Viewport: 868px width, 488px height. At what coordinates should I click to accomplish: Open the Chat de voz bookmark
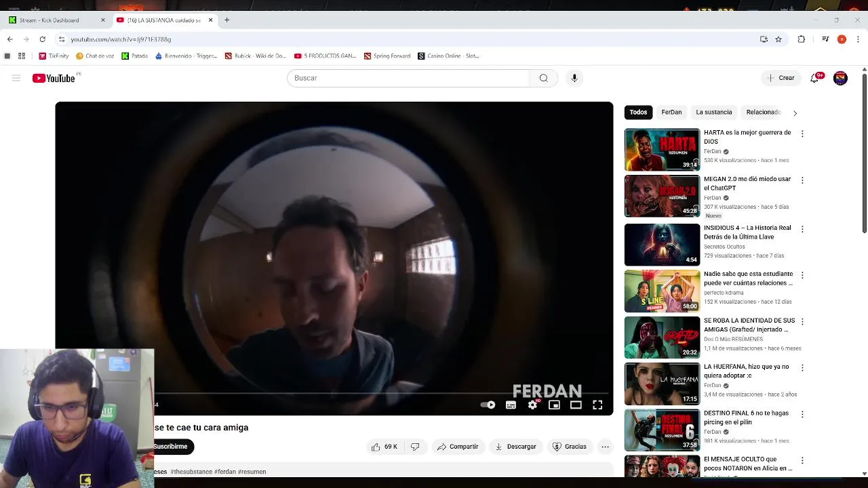click(x=95, y=56)
